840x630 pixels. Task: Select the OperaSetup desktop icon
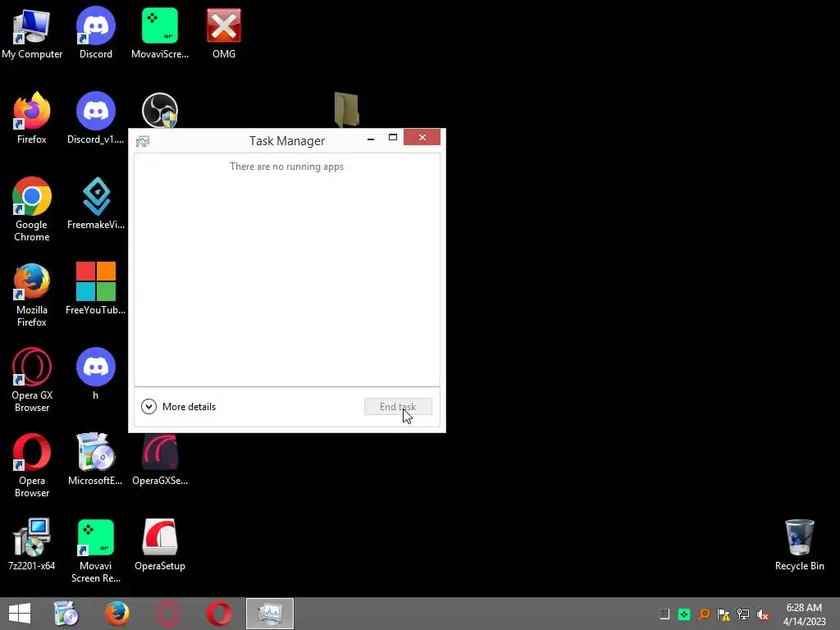click(x=160, y=545)
